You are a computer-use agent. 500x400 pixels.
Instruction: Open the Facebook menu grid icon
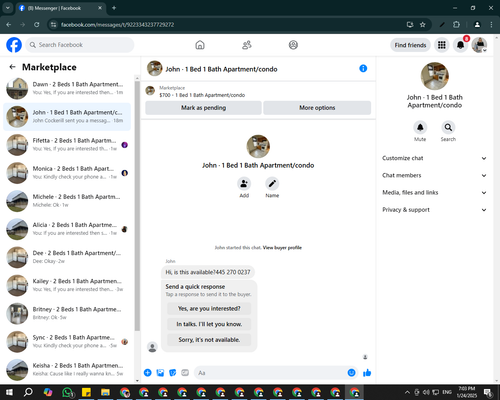tap(442, 45)
